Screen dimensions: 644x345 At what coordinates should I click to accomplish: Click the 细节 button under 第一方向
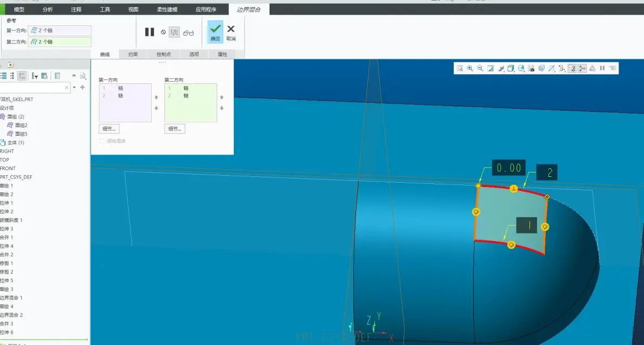(x=109, y=129)
